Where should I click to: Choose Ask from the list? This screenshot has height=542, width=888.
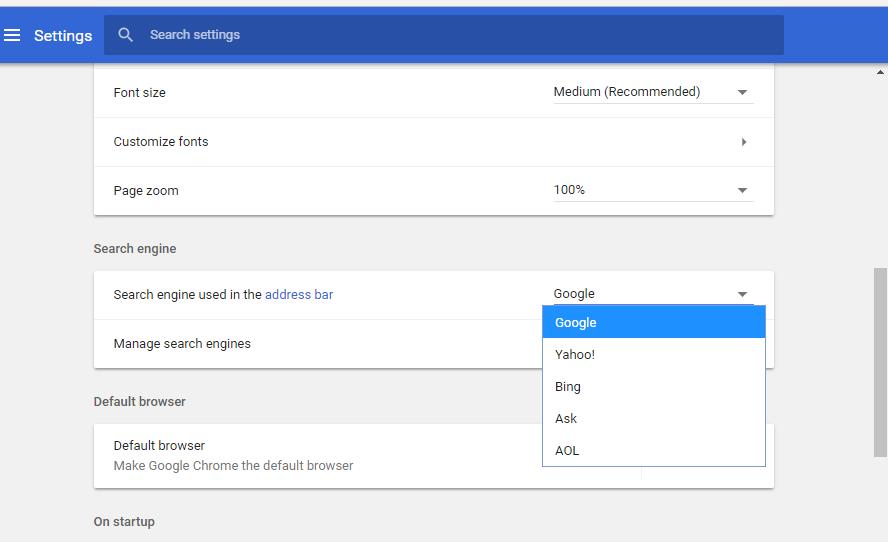pyautogui.click(x=654, y=419)
